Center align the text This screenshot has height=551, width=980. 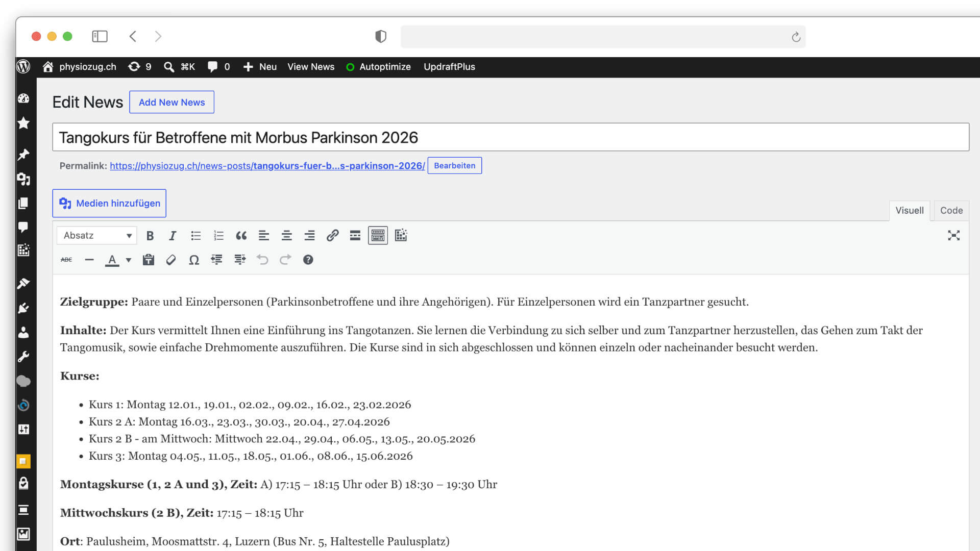tap(286, 236)
